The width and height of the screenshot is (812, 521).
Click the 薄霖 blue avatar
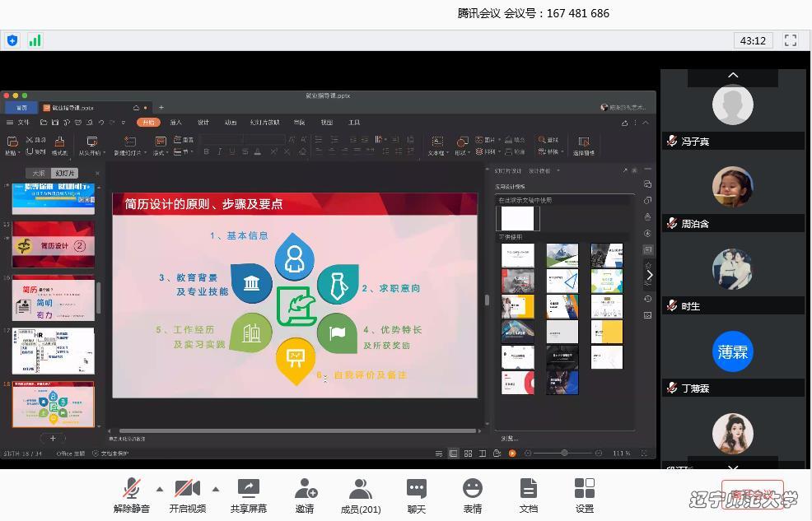click(x=733, y=351)
